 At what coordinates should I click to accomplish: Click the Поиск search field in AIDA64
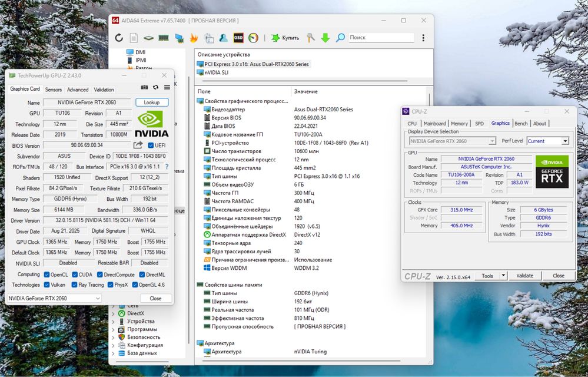tap(381, 38)
